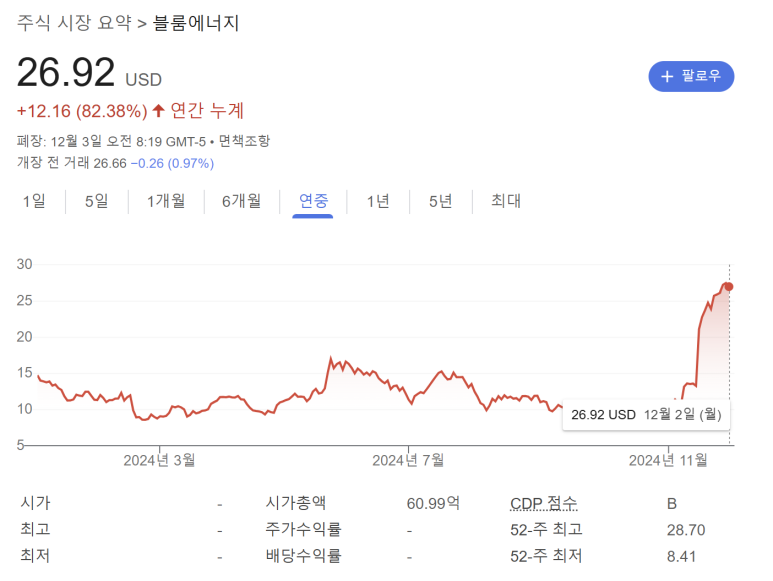
Task: Open the 면책조항 disclaimer link
Action: click(244, 141)
